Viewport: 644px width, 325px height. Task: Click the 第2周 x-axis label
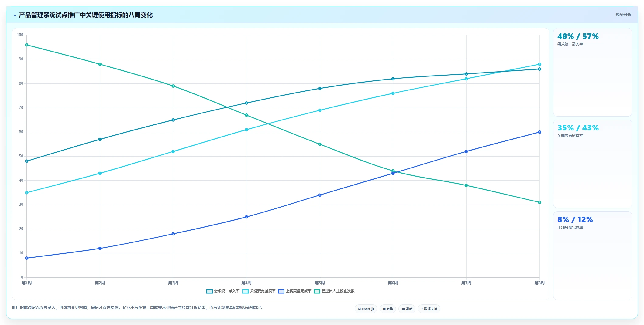(100, 283)
